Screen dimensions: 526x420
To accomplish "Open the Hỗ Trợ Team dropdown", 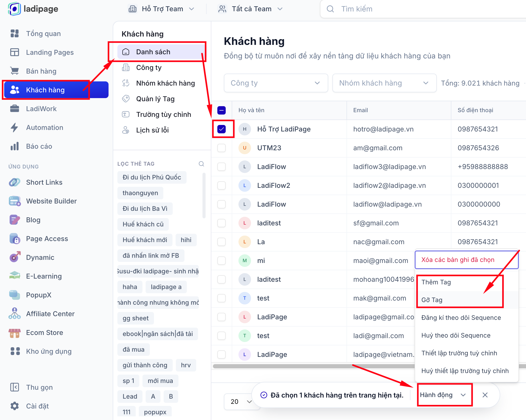I will pos(162,9).
